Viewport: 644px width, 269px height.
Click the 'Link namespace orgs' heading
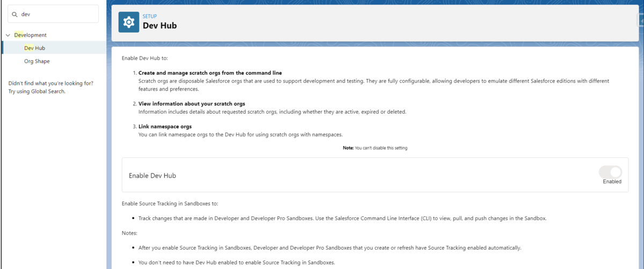[165, 127]
